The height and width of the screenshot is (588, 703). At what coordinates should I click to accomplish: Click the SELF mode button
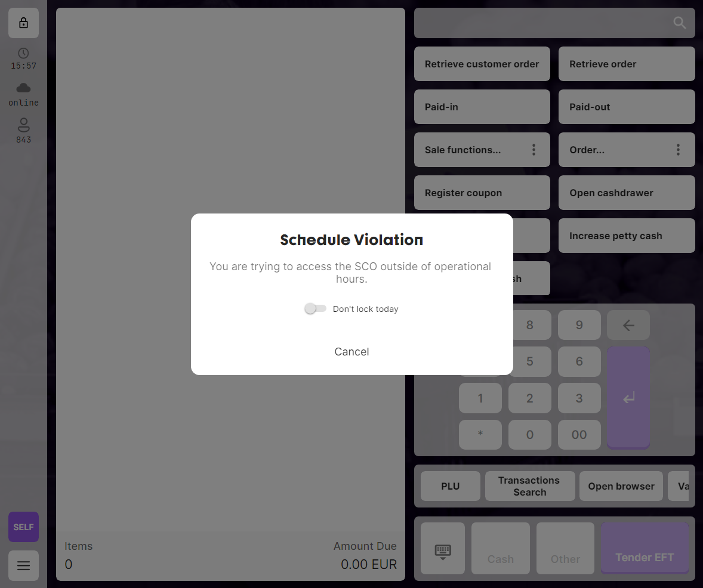23,527
